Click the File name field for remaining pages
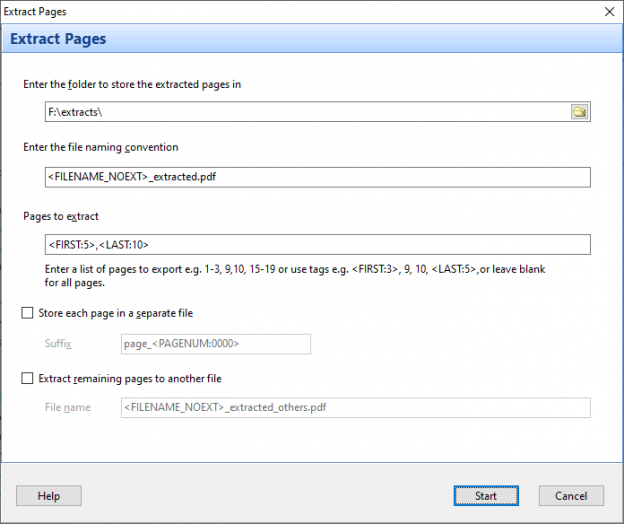 tap(356, 407)
